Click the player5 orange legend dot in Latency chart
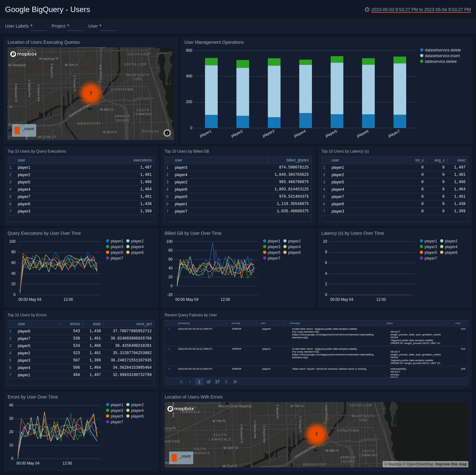This screenshot has height=475, width=476. [x=421, y=253]
